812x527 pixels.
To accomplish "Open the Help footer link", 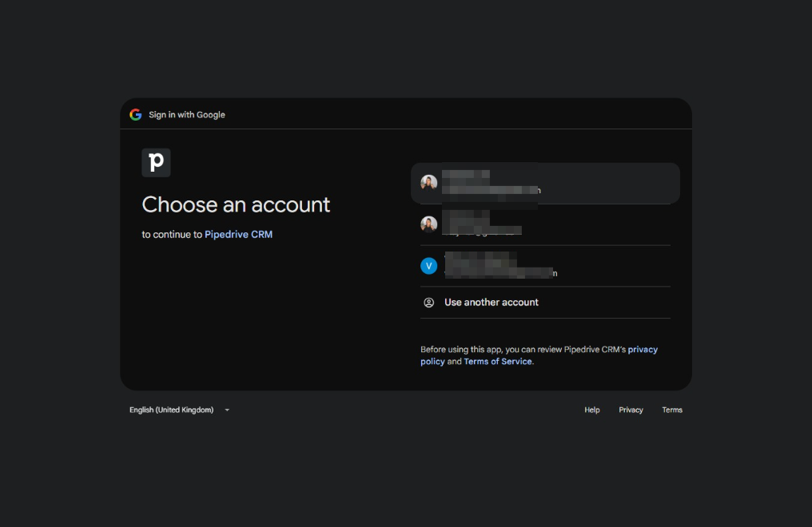I will coord(592,410).
